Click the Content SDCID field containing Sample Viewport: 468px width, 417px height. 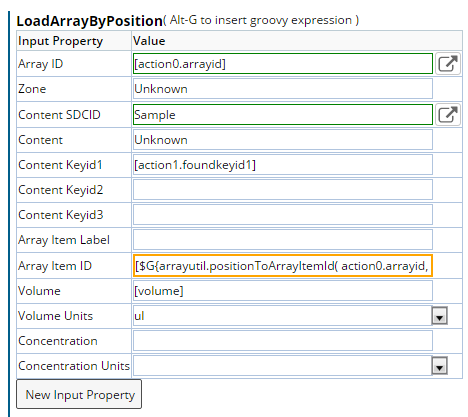(283, 115)
